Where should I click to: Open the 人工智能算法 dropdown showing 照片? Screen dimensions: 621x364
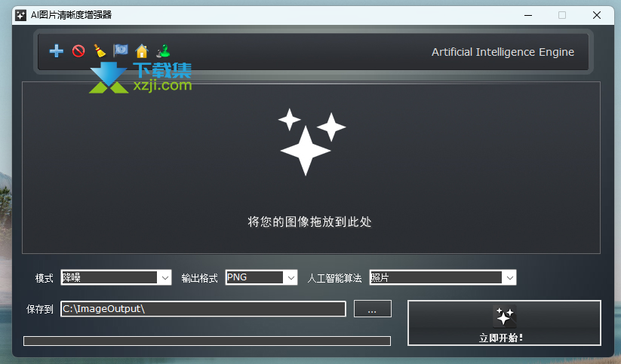pos(443,277)
